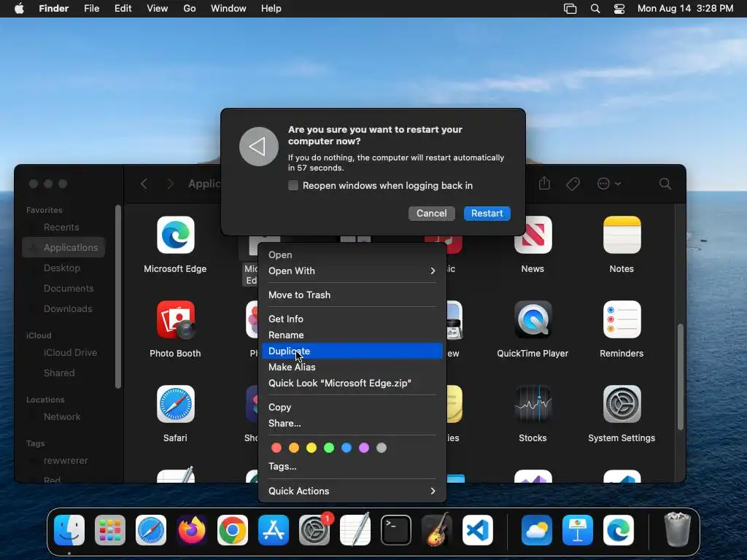The height and width of the screenshot is (560, 747).
Task: Click the sidebar scrollbar in Finder
Action: 118,297
